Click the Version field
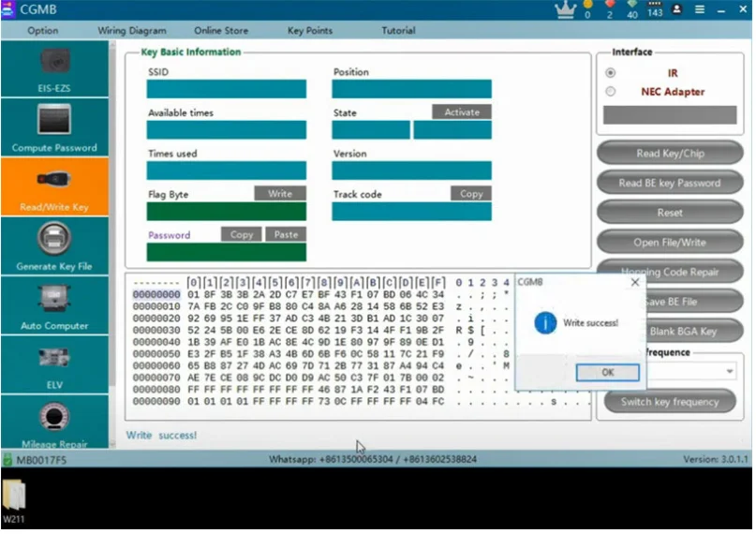The image size is (756, 534). (412, 171)
